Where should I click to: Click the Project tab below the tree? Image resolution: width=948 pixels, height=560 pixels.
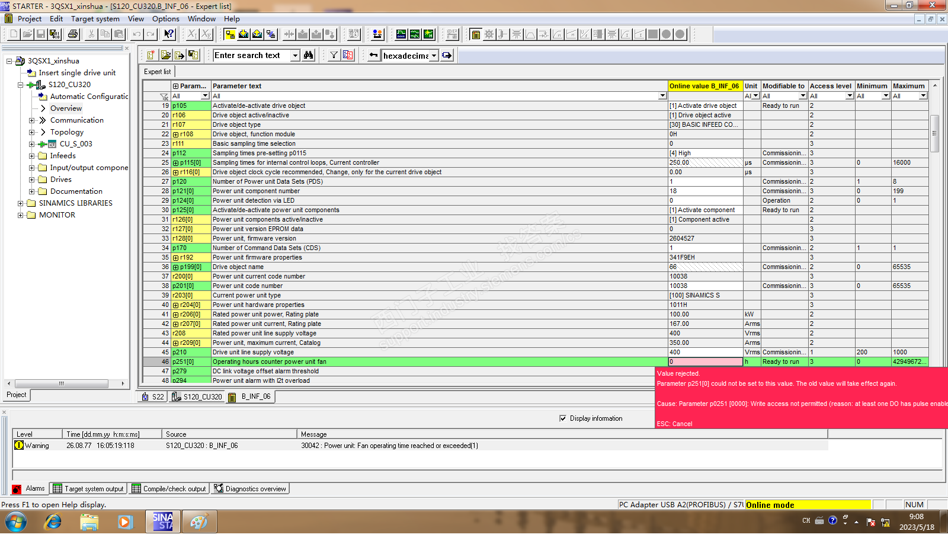(x=16, y=395)
